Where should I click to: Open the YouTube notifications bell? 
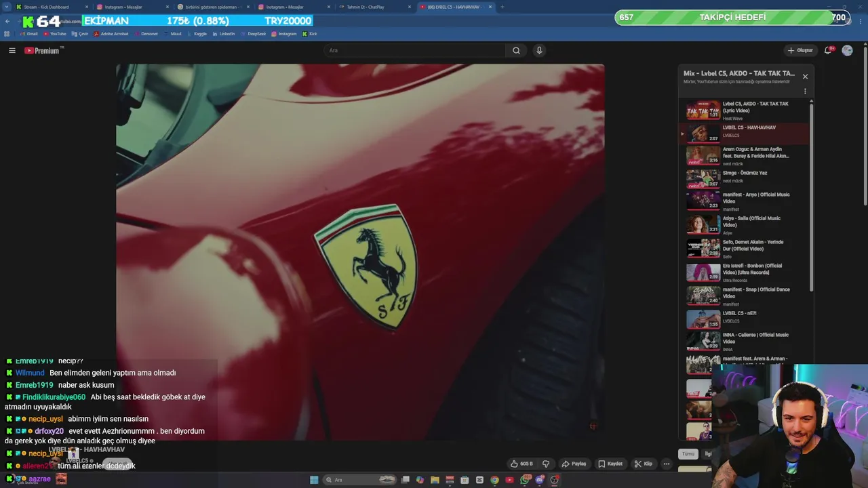[x=829, y=50]
